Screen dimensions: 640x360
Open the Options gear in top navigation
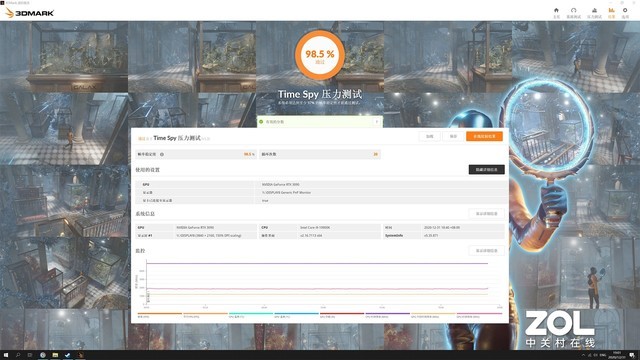[625, 13]
